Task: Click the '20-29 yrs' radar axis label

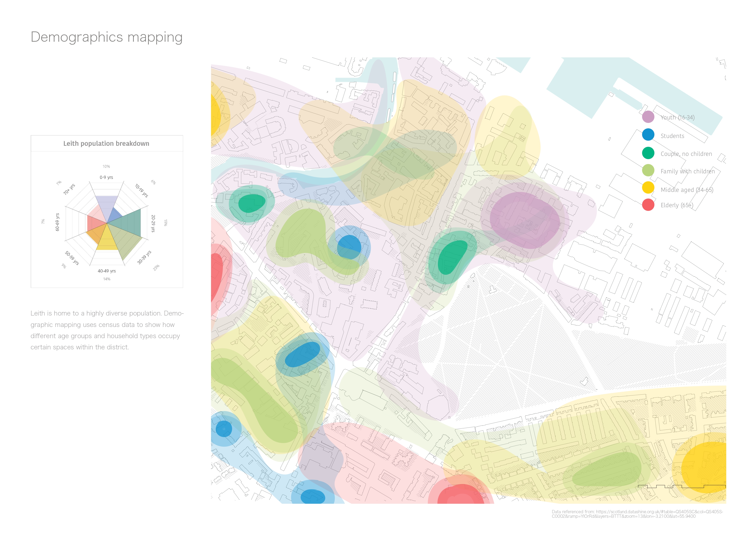Action: click(x=153, y=223)
